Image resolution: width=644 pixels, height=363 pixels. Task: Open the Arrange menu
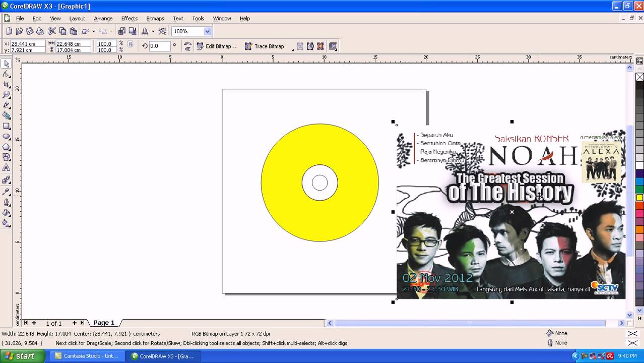[103, 19]
